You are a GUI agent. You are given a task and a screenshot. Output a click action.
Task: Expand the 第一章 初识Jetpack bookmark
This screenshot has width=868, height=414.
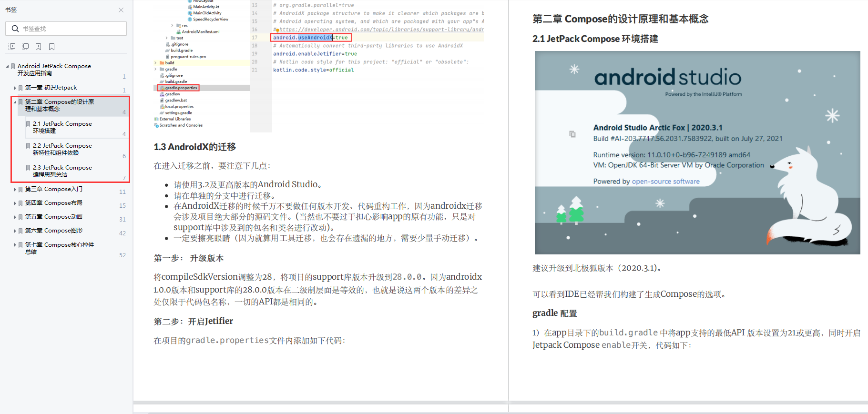(15, 88)
